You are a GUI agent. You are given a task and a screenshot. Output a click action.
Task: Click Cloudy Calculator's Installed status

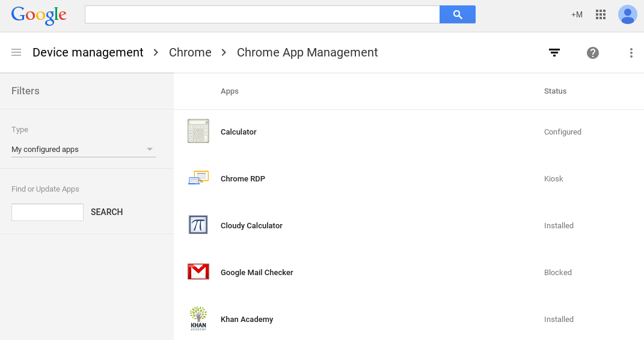pos(559,225)
